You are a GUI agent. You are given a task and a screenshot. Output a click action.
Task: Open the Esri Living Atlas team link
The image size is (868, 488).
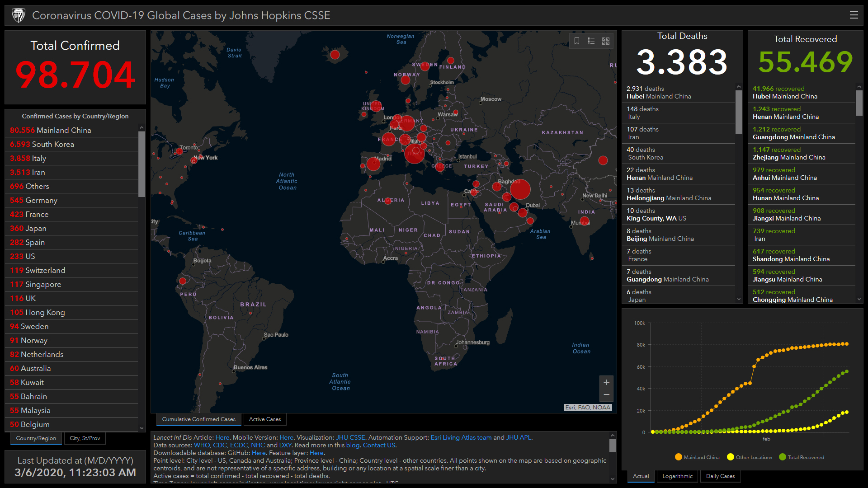click(x=461, y=437)
